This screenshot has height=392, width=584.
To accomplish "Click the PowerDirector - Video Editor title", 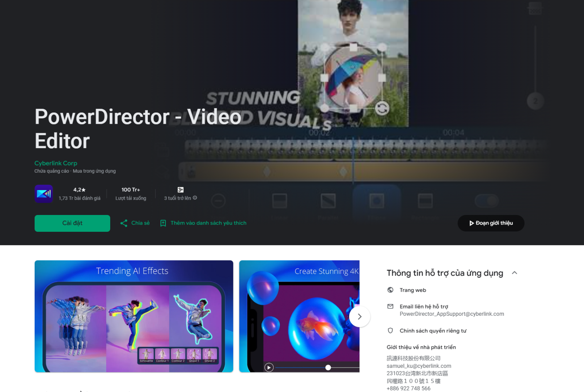I will pos(138,129).
